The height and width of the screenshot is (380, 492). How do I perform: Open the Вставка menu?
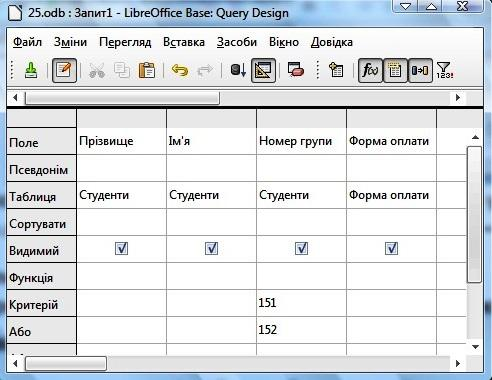click(x=184, y=42)
